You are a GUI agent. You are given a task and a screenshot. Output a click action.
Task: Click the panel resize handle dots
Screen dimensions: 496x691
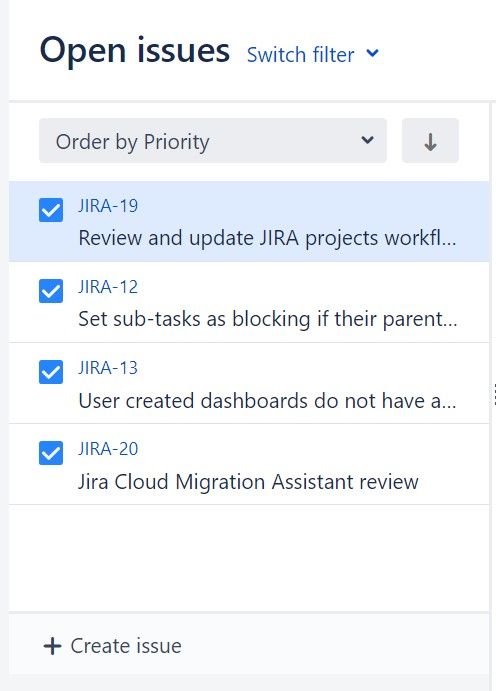(x=495, y=394)
